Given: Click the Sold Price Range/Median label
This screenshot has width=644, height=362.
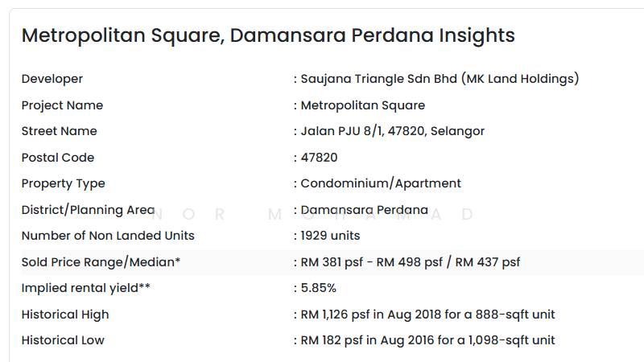Looking at the screenshot, I should (101, 262).
